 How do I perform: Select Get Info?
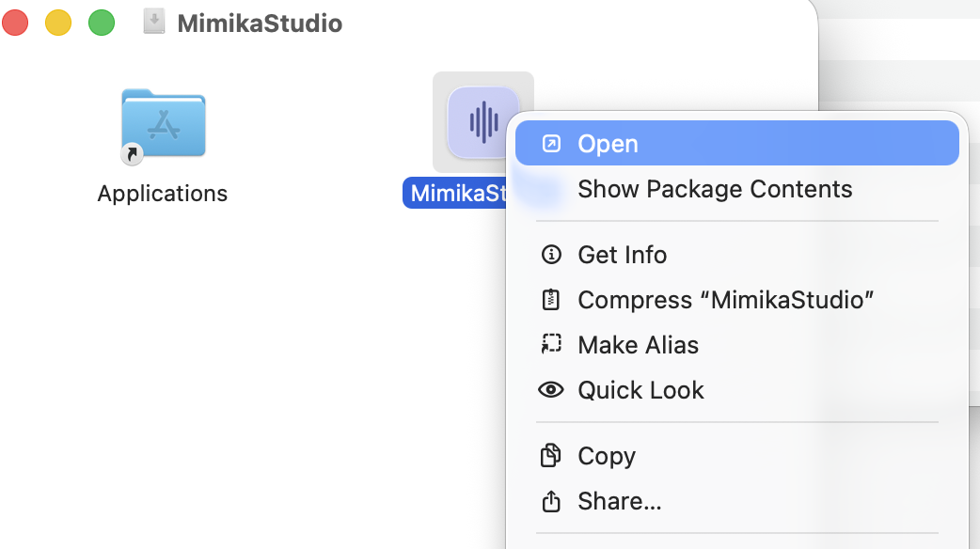pos(622,254)
